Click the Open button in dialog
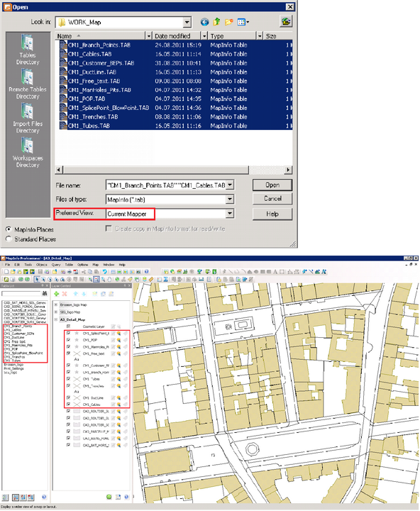The height and width of the screenshot is (511, 420). 272,185
